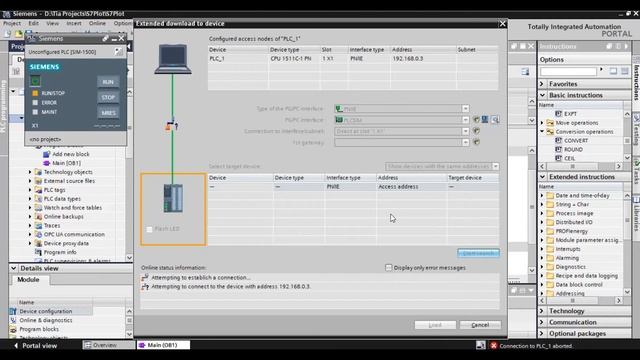Click the instructions search input field
The width and height of the screenshot is (640, 360).
568,71
